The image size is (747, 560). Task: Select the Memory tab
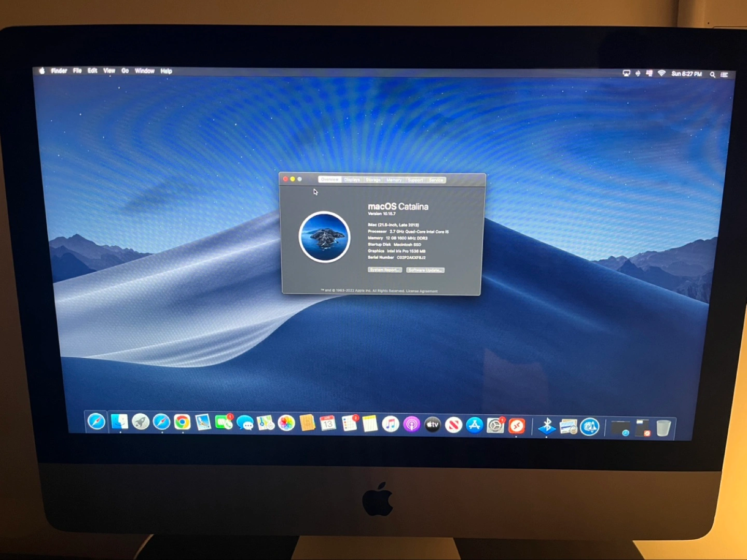tap(394, 180)
